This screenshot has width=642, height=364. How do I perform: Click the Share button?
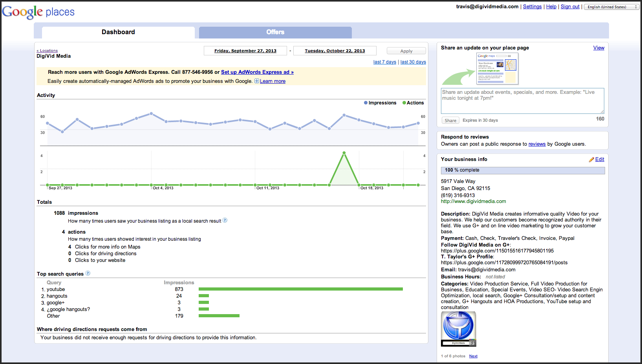pyautogui.click(x=450, y=121)
